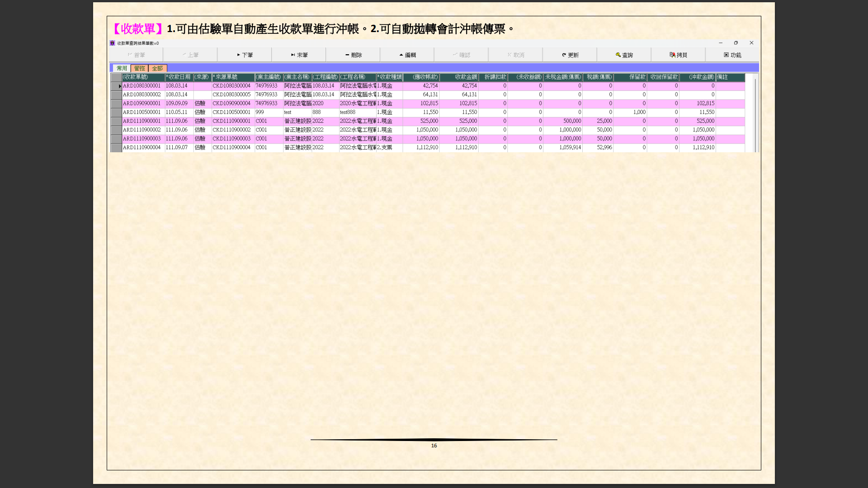Switch to the 管控 tab
This screenshot has width=868, height=488.
[x=139, y=68]
